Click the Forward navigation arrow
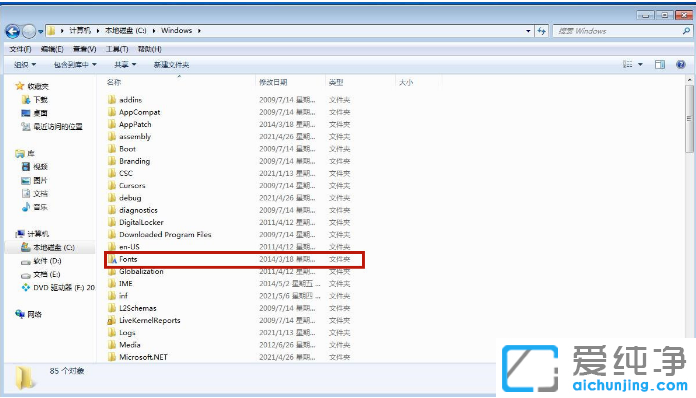This screenshot has height=398, width=696. [x=29, y=31]
